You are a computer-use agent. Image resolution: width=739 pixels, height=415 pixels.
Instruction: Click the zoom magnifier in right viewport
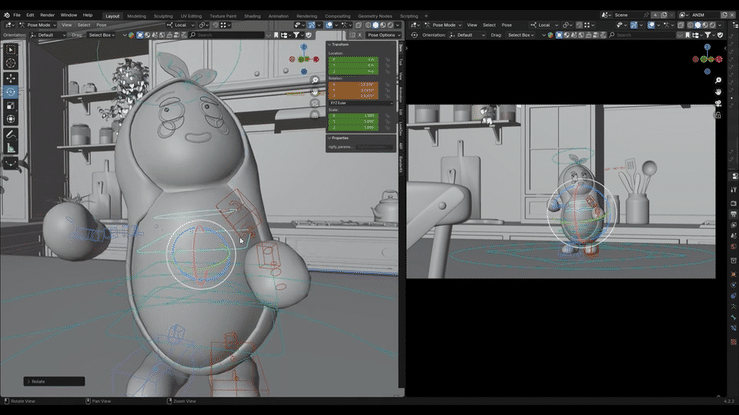point(718,81)
